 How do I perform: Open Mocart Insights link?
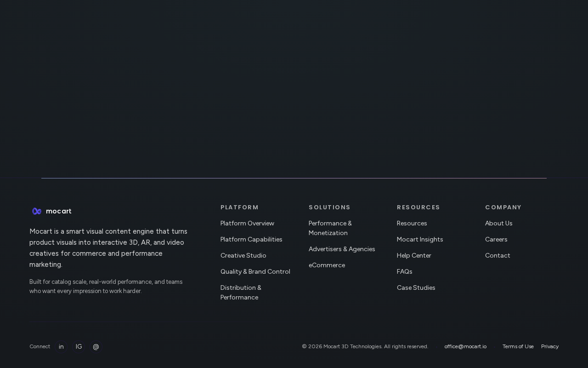coord(420,239)
